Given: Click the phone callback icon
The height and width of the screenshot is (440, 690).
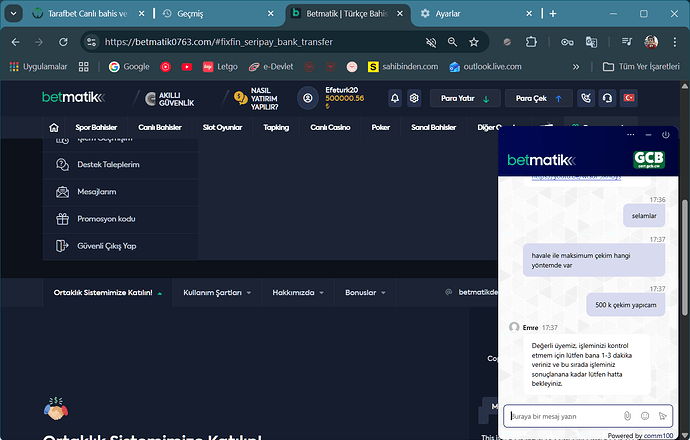Looking at the screenshot, I should click(x=586, y=98).
